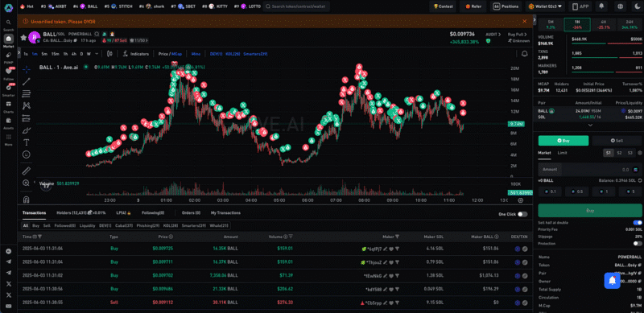Select the brush drawing tool
The height and width of the screenshot is (313, 644).
point(26,130)
